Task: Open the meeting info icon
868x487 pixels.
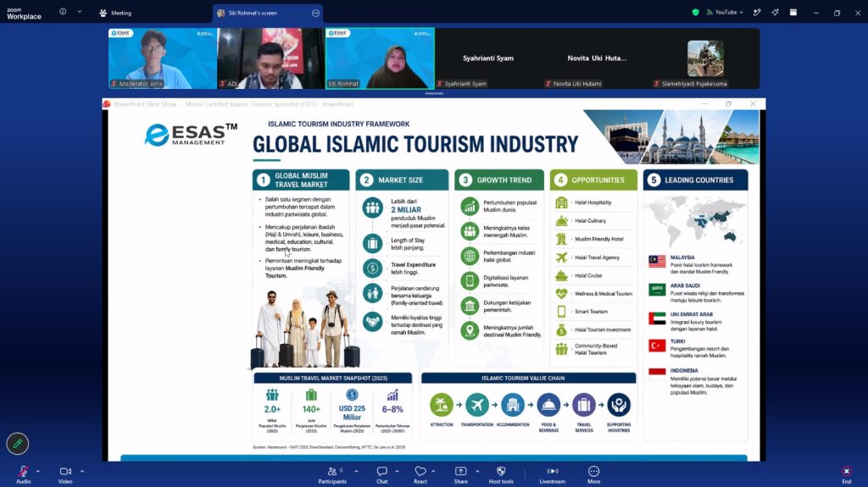Action: [x=63, y=12]
